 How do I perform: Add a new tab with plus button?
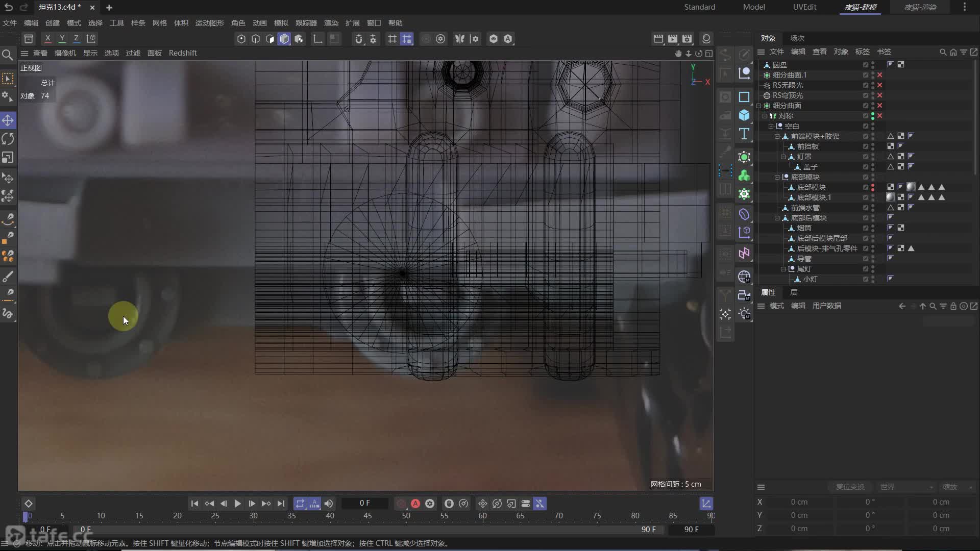tap(109, 8)
